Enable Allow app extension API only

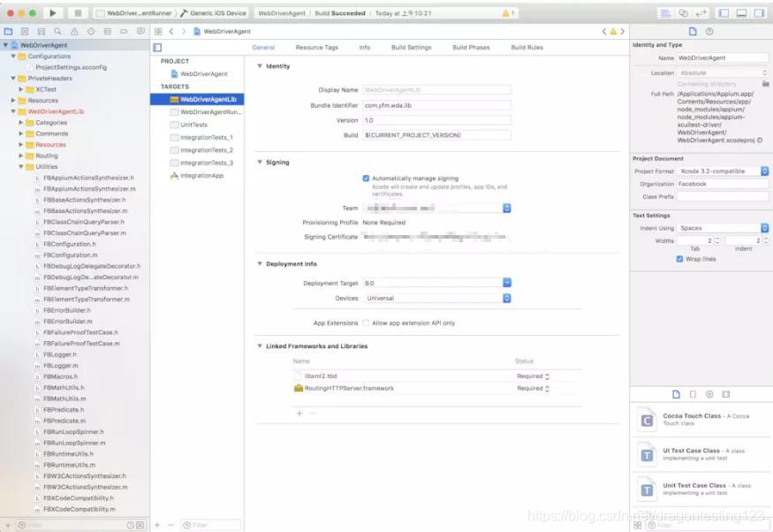(366, 323)
